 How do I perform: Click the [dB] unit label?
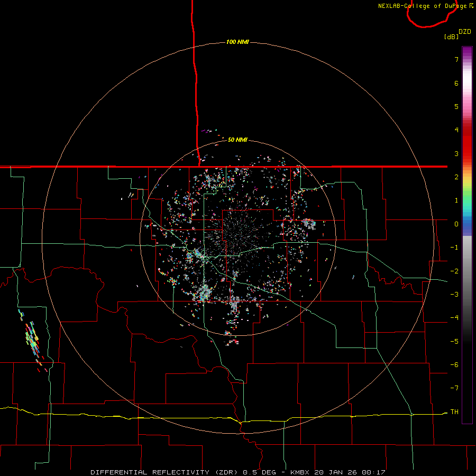(x=452, y=36)
